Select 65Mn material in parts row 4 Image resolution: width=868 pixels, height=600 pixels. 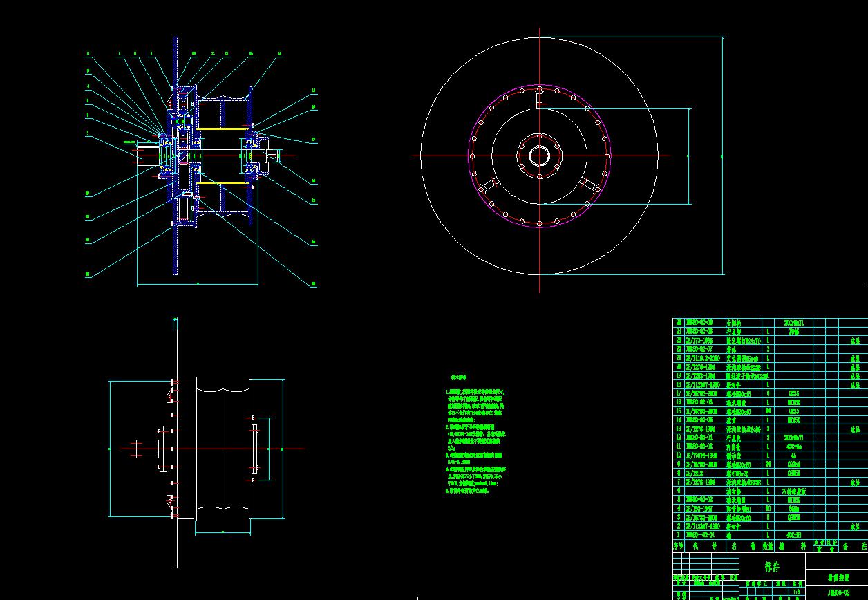tap(794, 509)
